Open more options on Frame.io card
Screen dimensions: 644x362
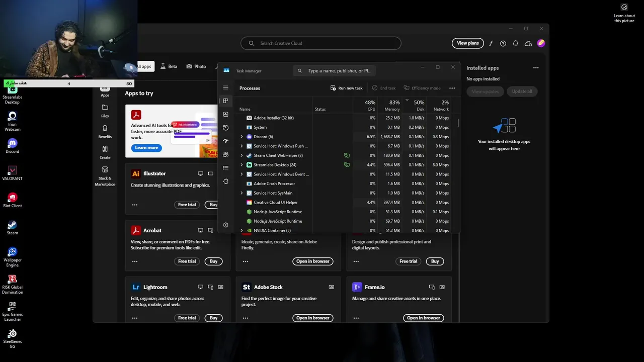click(356, 318)
